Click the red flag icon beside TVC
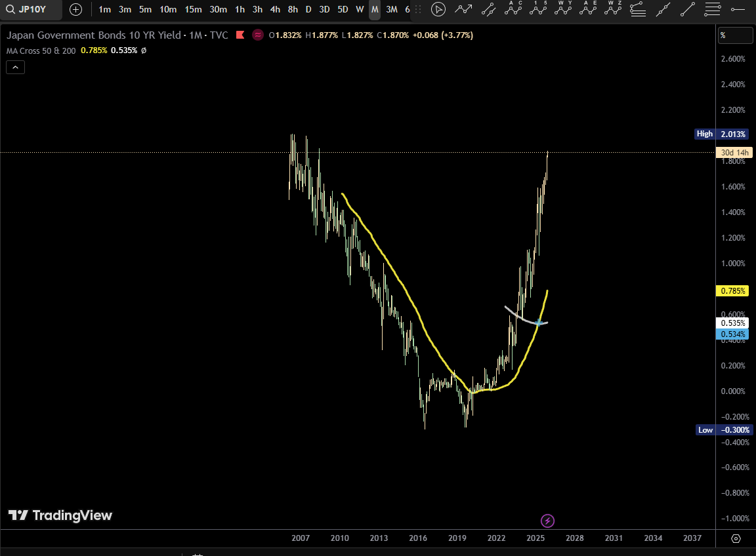Screen dimensions: 756x556 click(x=240, y=35)
